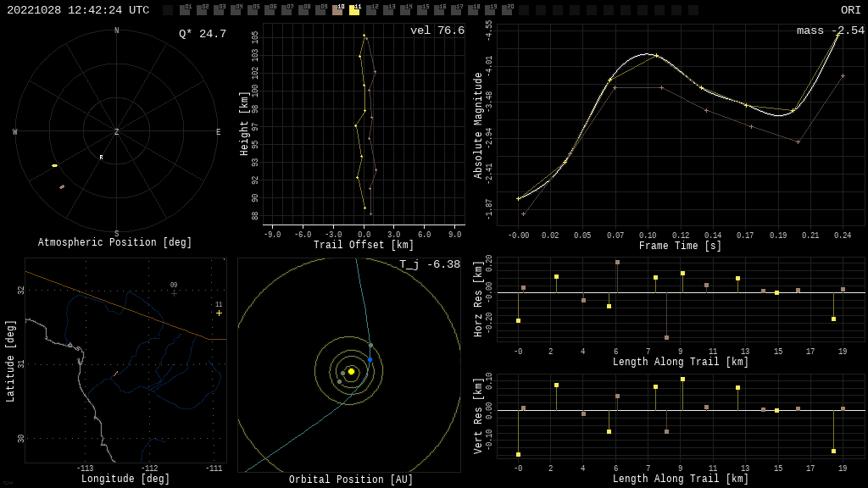Click station box 20

507,10
